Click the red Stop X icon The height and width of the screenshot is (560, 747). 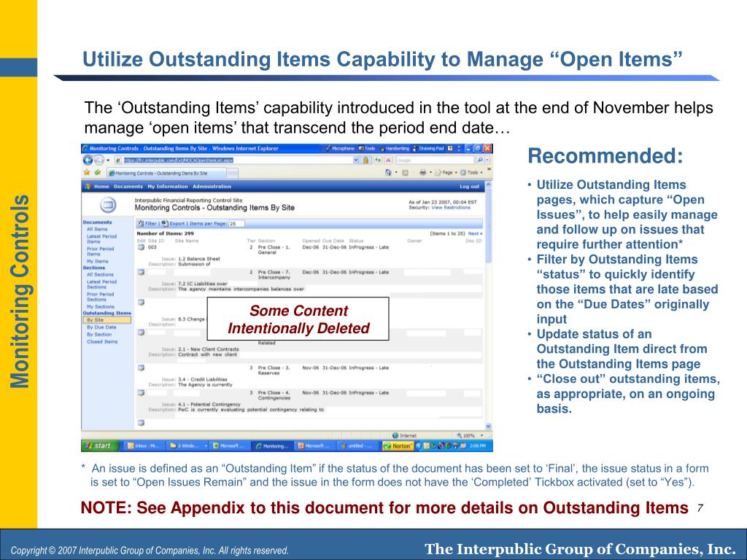tap(388, 160)
